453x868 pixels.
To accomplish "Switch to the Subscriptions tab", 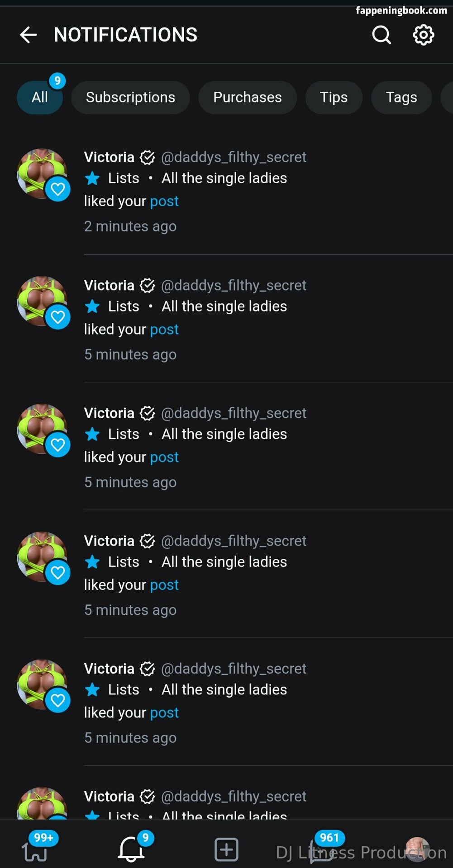I will click(x=130, y=97).
